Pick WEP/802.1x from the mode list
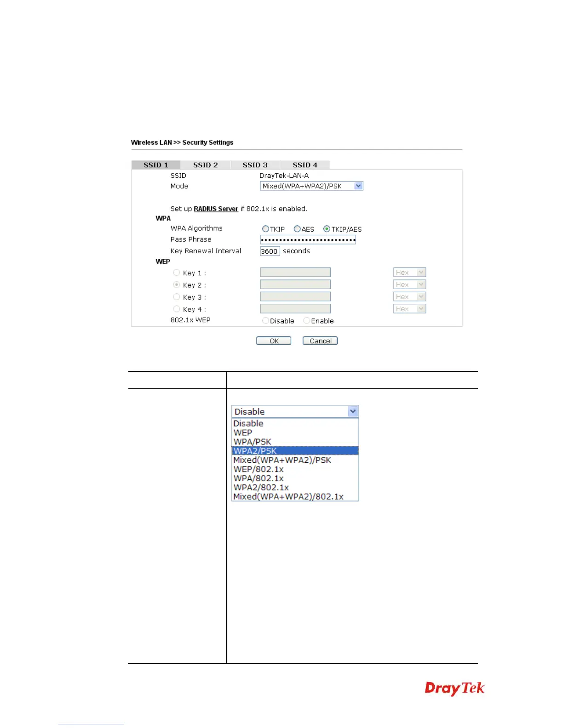 (x=295, y=469)
